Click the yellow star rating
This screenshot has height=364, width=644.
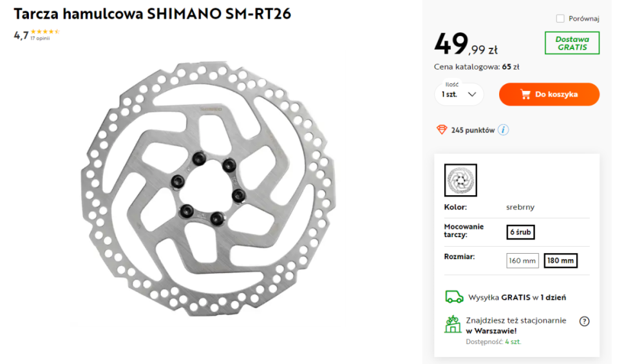click(45, 32)
